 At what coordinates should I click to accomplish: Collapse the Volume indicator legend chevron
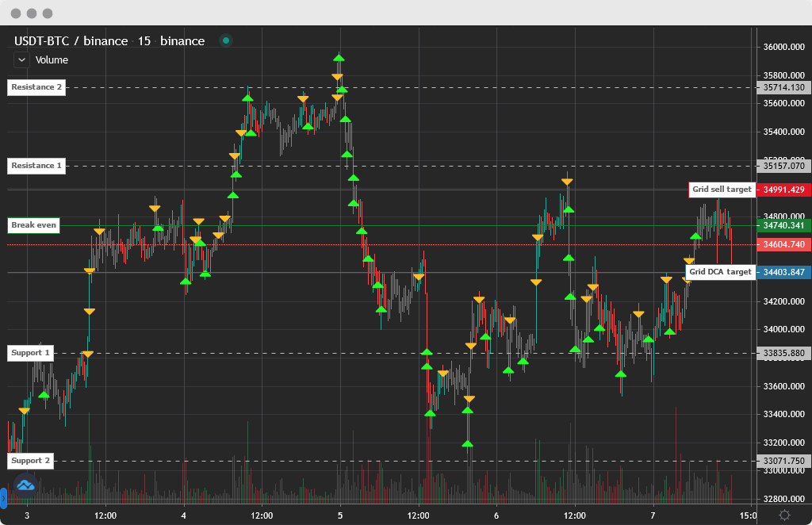point(21,60)
